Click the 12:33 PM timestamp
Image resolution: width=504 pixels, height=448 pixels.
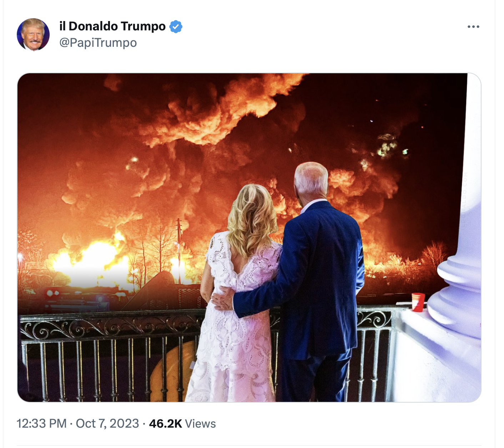42,424
